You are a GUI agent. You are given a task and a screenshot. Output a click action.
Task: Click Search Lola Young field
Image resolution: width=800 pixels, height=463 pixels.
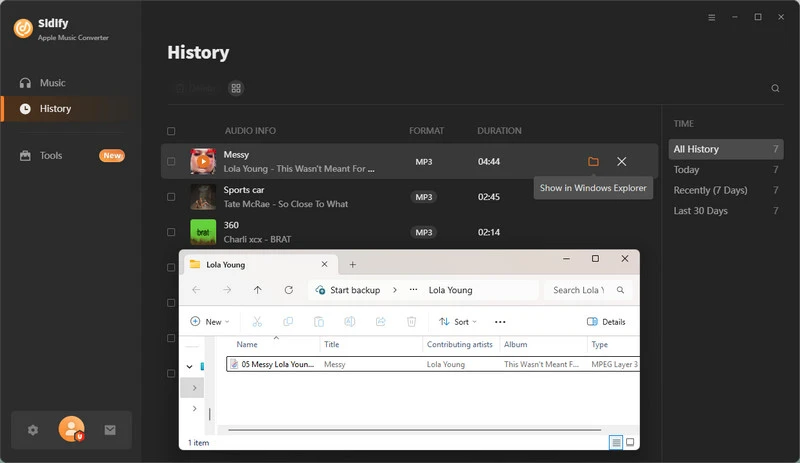(x=588, y=290)
